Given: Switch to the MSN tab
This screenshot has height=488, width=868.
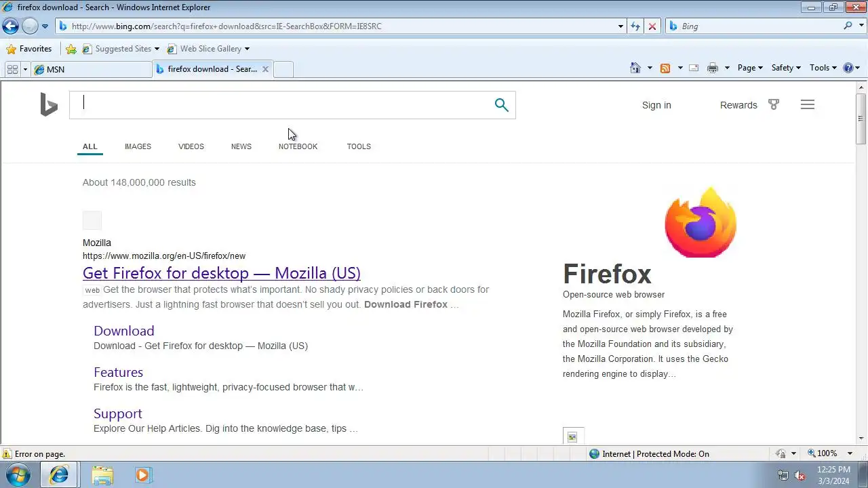Looking at the screenshot, I should (92, 69).
